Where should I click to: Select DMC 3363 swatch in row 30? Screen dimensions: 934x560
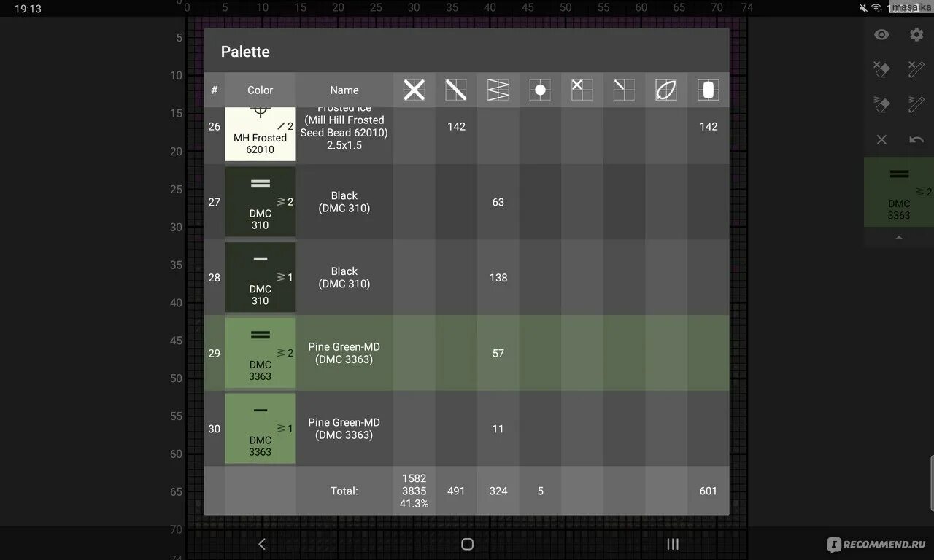click(x=260, y=429)
